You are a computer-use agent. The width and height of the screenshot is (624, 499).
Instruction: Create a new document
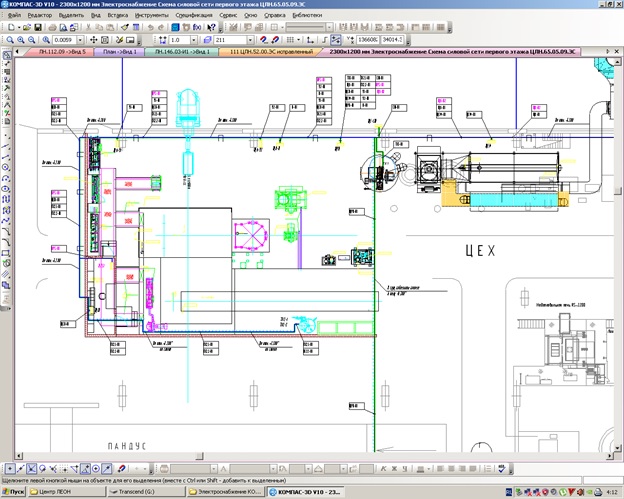click(x=12, y=27)
